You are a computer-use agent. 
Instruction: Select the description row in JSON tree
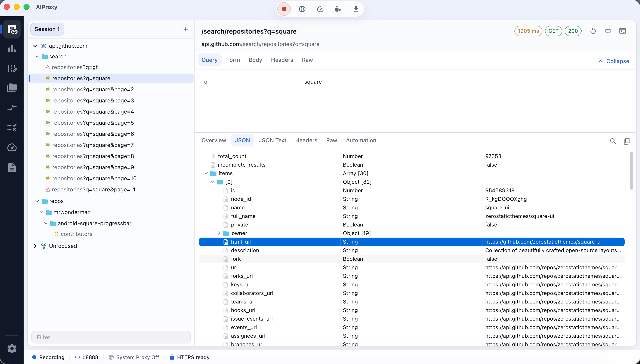click(x=412, y=250)
